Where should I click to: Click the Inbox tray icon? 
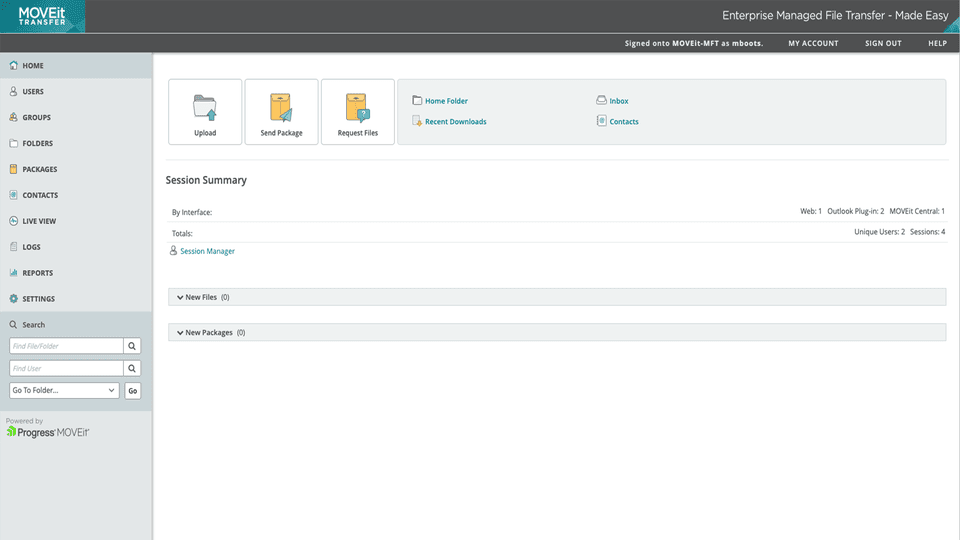[601, 101]
